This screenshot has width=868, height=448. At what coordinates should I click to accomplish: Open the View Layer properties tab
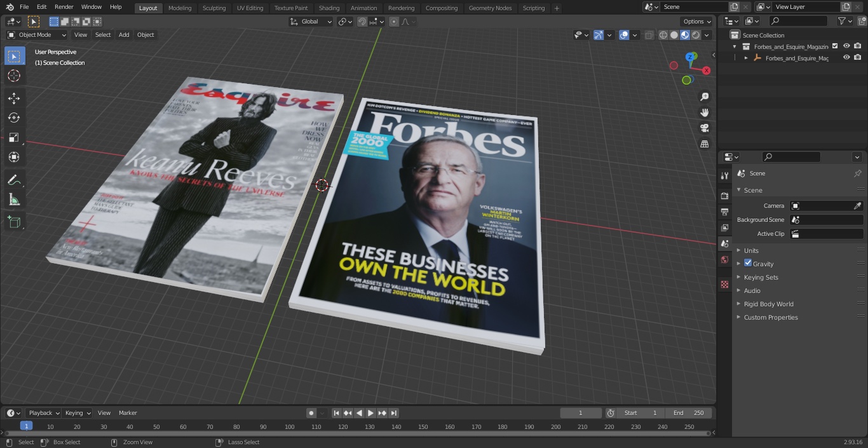click(x=724, y=227)
